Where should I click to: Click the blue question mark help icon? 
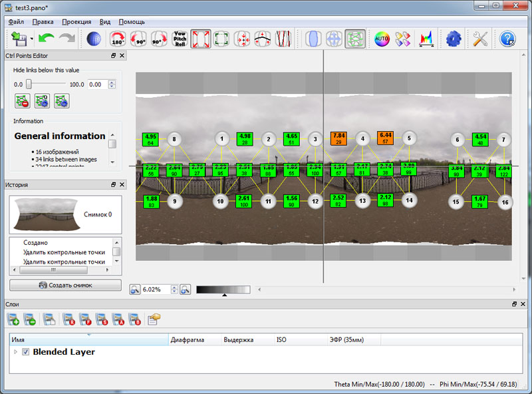tap(507, 39)
